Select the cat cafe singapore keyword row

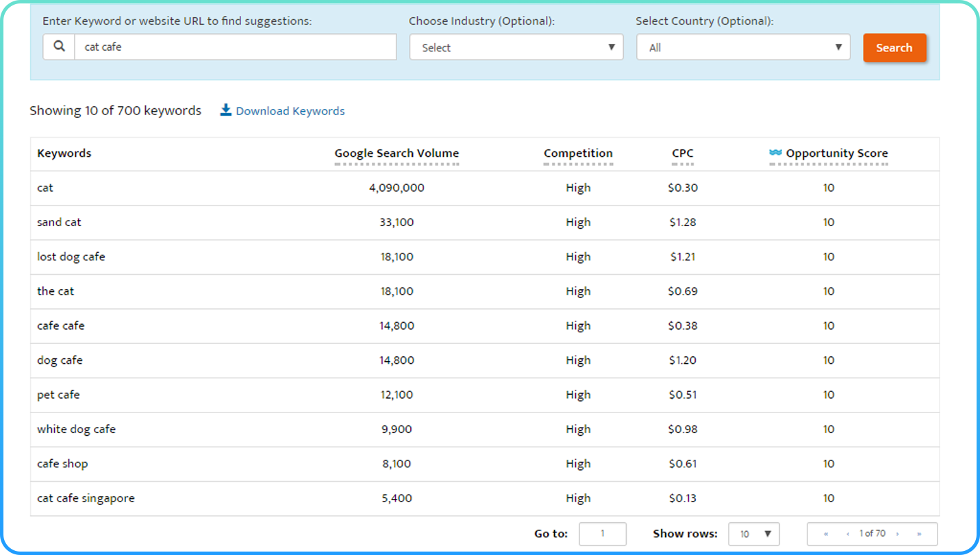point(86,498)
